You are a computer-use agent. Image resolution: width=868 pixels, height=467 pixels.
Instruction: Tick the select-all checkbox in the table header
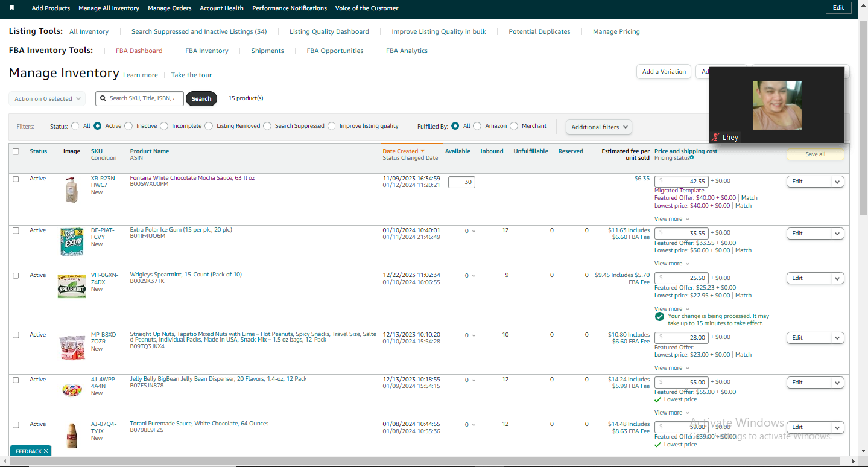tap(16, 151)
